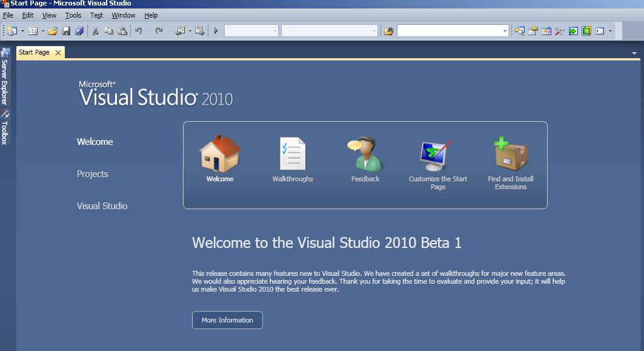Open the Find combo box dropdown arrow
Screen dimensions: 644x351
point(505,31)
